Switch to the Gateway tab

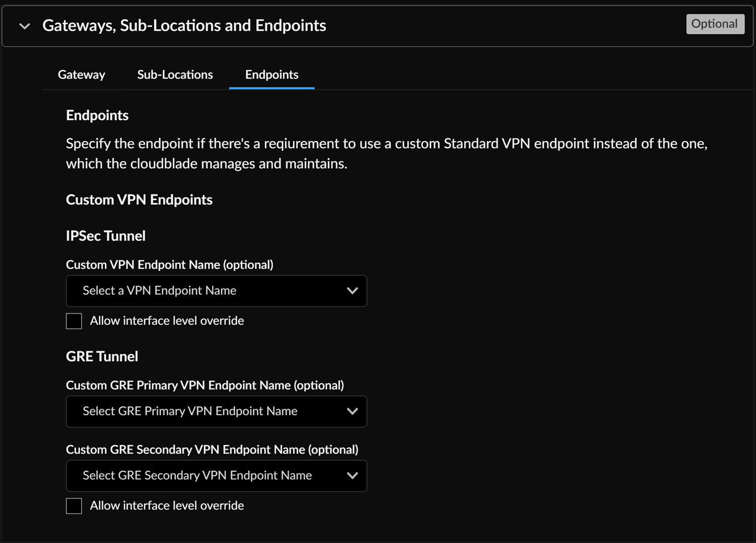tap(82, 75)
